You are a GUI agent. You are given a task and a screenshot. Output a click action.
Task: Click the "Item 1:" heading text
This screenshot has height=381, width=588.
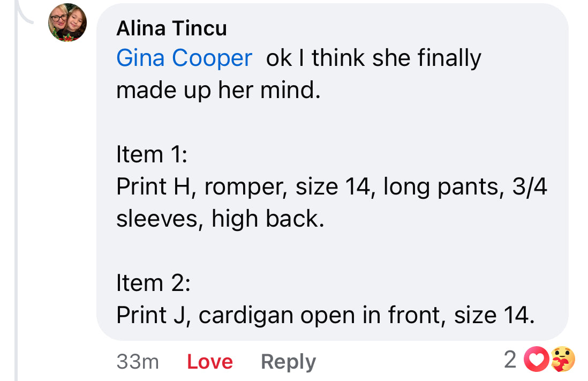pos(152,155)
